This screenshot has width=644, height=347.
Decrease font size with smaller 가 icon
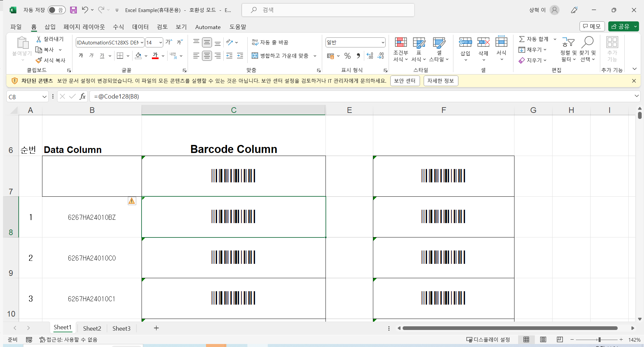point(180,42)
